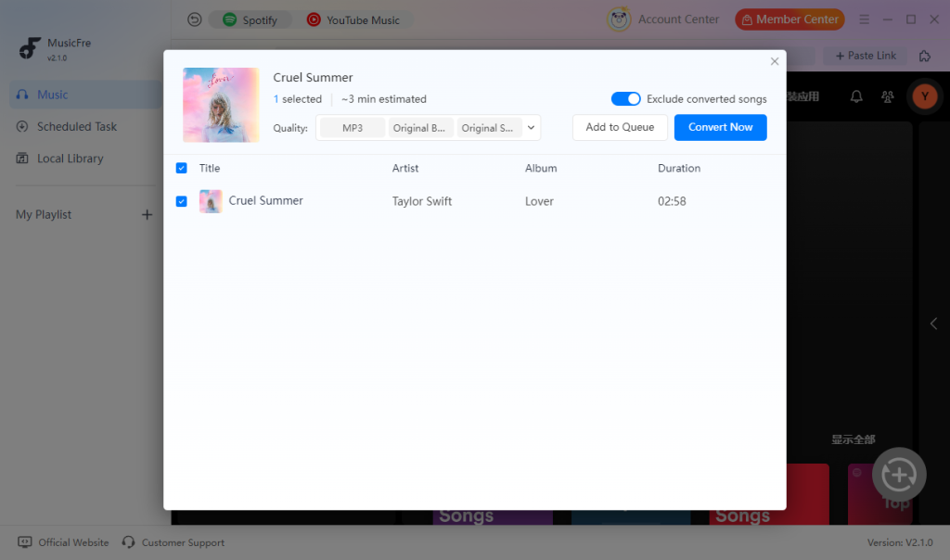This screenshot has width=950, height=560.
Task: Click the refresh arrow icon beside Spotify
Action: pos(194,20)
